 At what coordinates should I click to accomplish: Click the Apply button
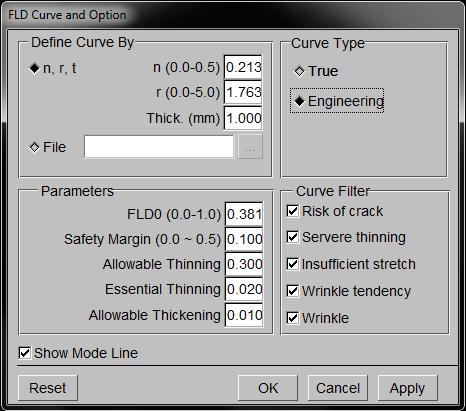[407, 388]
